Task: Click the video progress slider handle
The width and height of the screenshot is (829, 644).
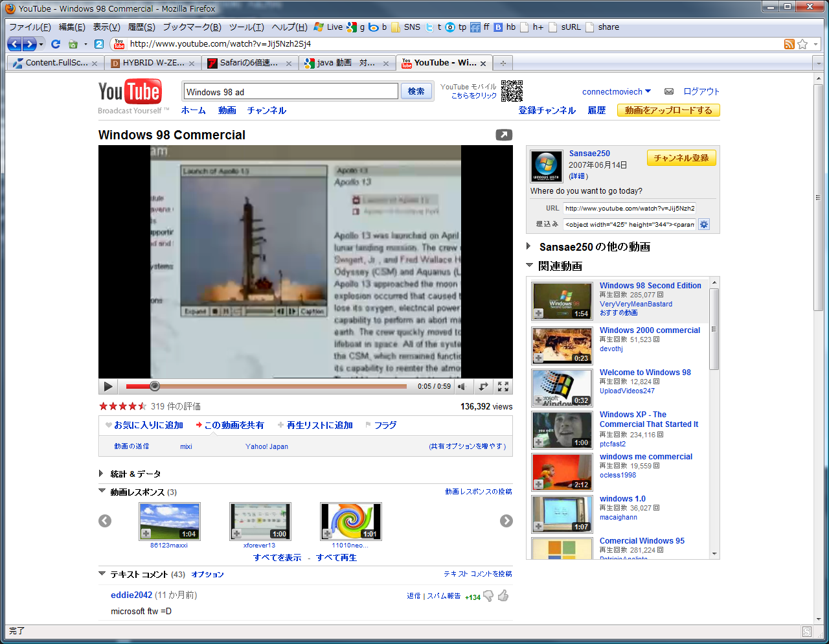Action: [x=154, y=386]
